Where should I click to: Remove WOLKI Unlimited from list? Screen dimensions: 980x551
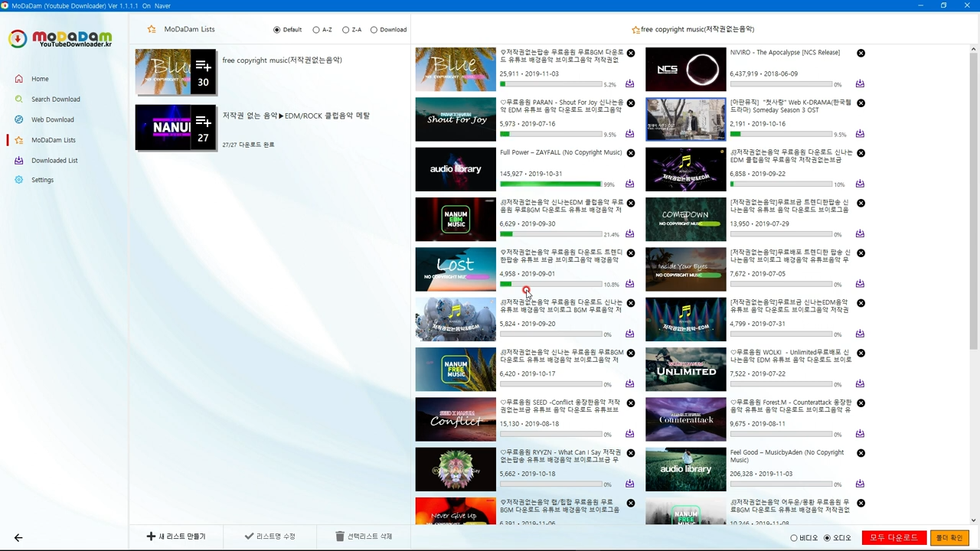pos(861,354)
